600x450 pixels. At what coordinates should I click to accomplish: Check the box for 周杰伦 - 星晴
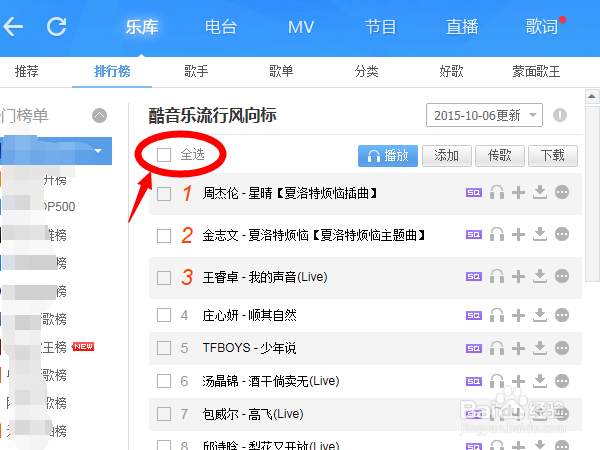(x=164, y=194)
